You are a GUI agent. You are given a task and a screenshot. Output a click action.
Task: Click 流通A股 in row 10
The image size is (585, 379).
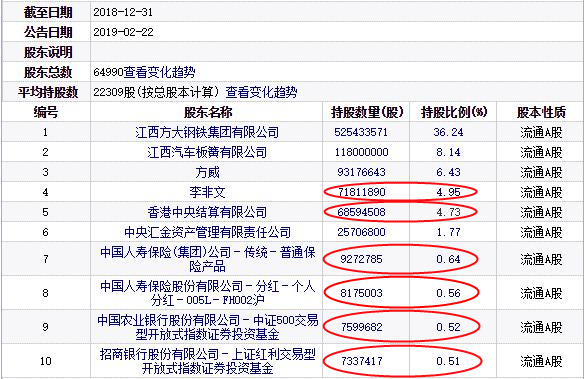point(541,361)
